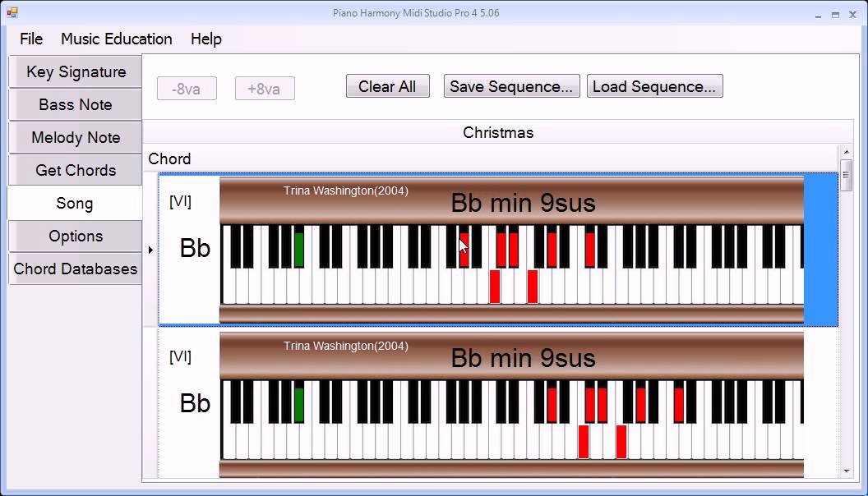Click the Bb root label in first row
Viewport: 868px width, 496px height.
tap(195, 248)
